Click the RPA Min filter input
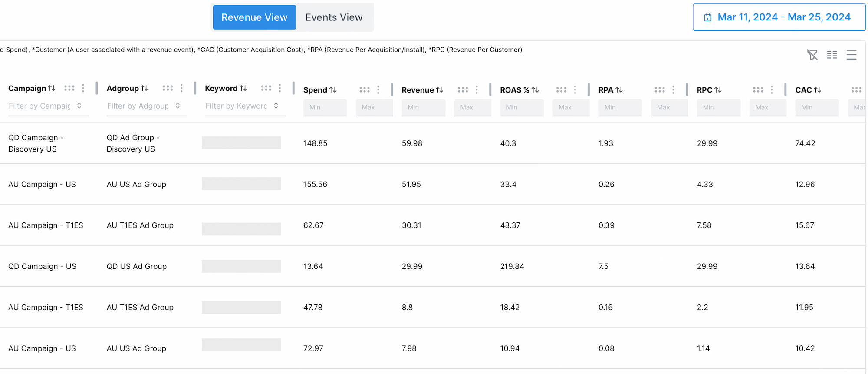 point(620,107)
